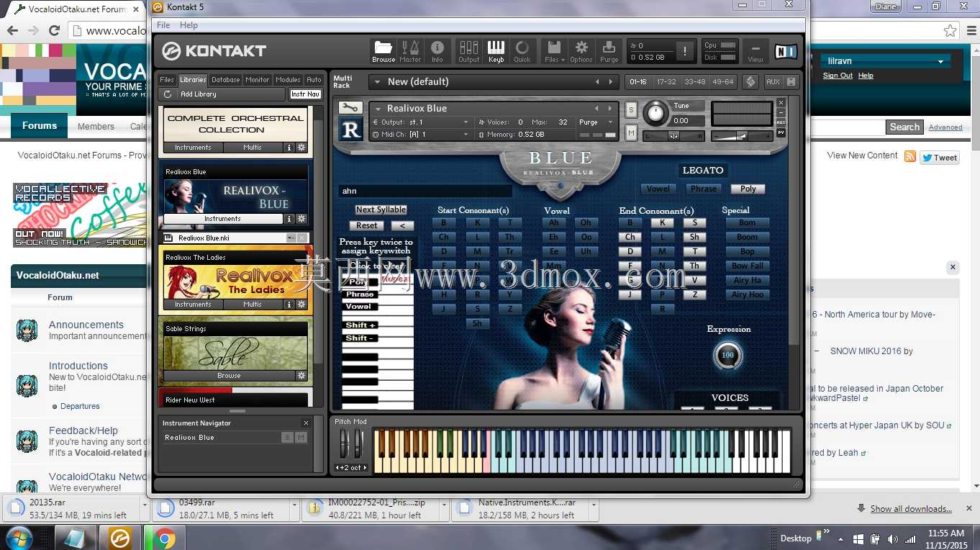Toggle the AUX sends button in rack header
980x550 pixels.
[x=773, y=81]
